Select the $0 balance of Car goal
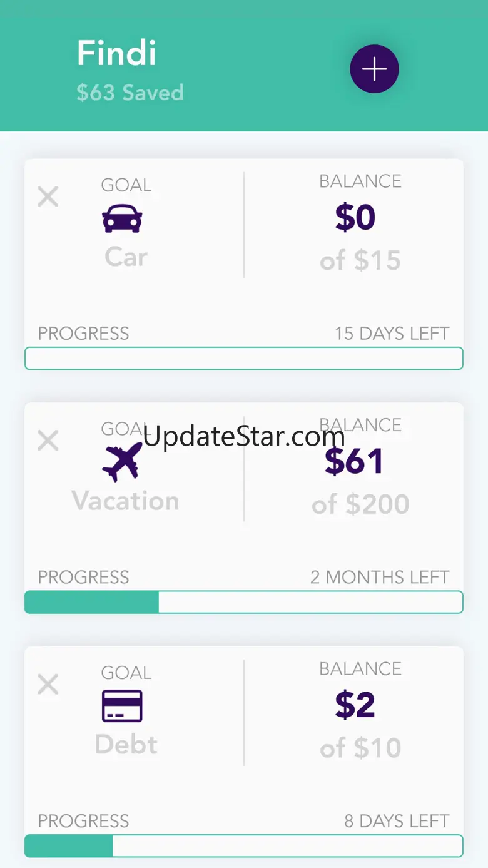Image resolution: width=488 pixels, height=868 pixels. [355, 218]
